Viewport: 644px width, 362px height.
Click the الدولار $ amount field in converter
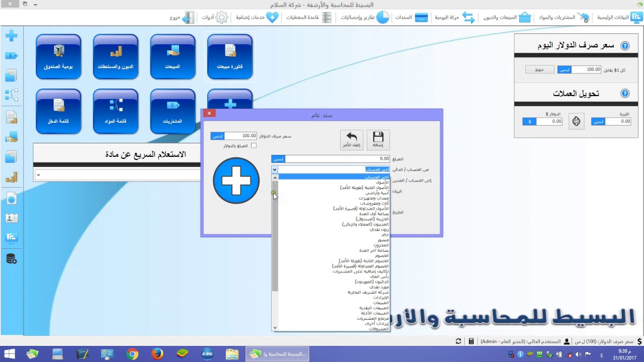[549, 122]
